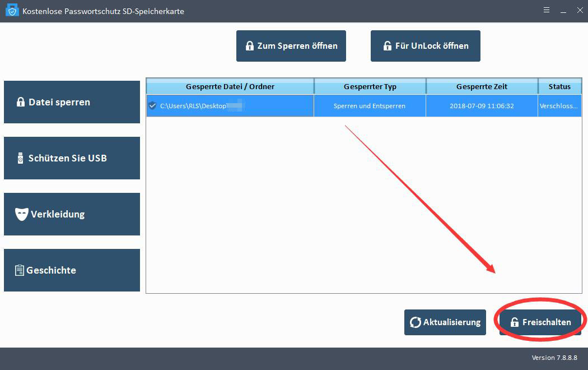588x370 pixels.
Task: Click the Status column header
Action: click(x=559, y=86)
